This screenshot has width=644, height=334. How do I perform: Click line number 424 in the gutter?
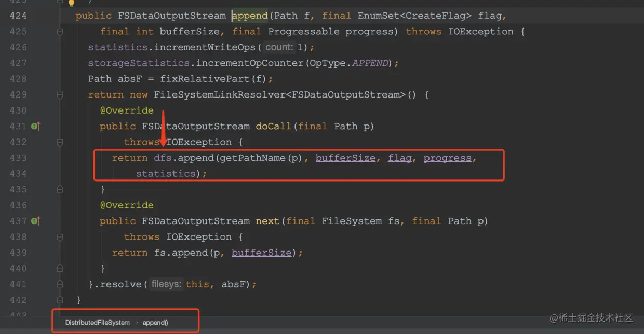pos(18,16)
